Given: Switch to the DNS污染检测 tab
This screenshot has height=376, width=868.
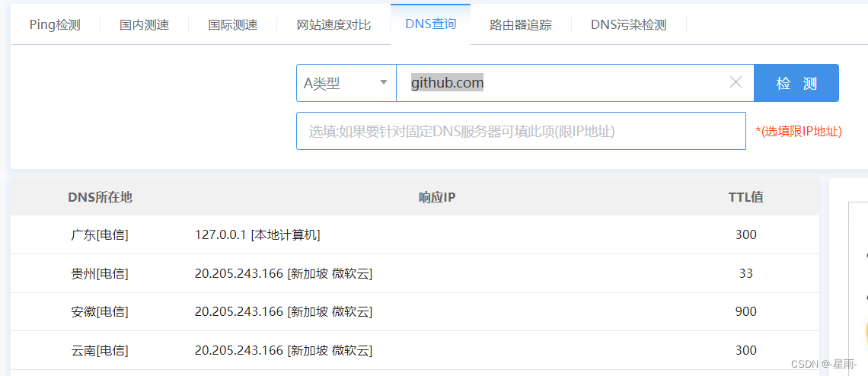Looking at the screenshot, I should 628,24.
